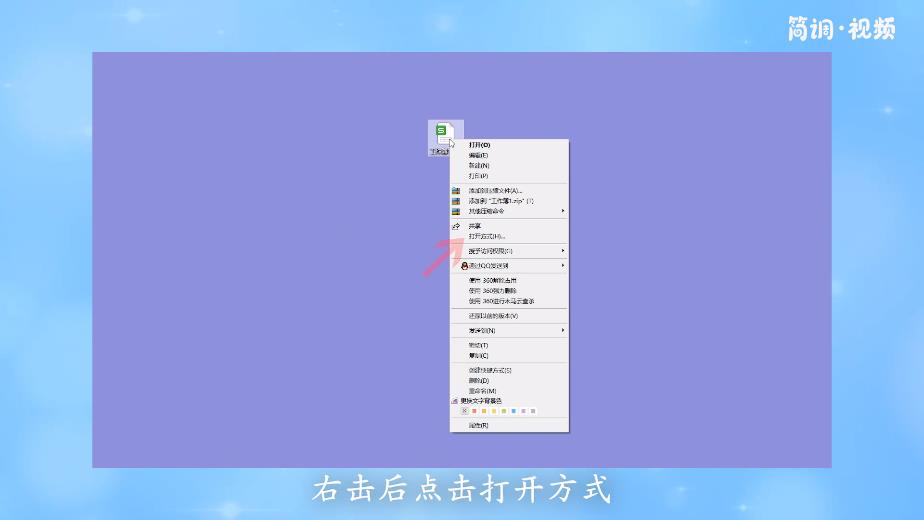This screenshot has height=520, width=924.
Task: Choose 重命名(M) in the context menu
Action: click(509, 391)
